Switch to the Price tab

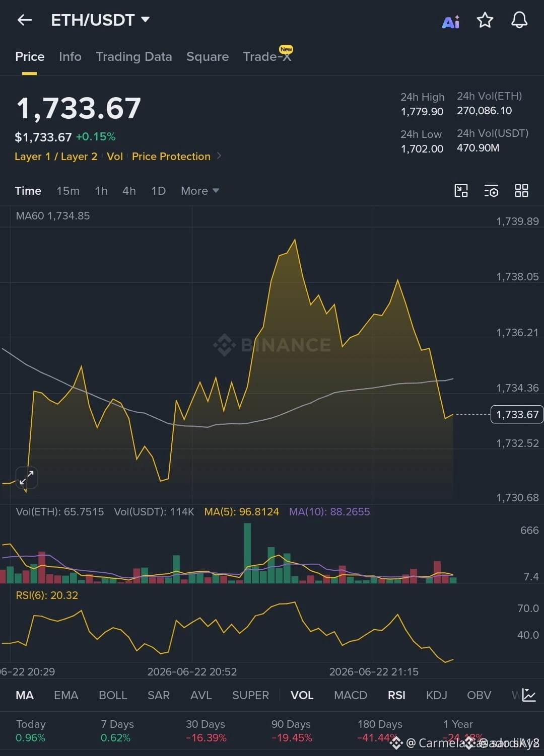tap(30, 56)
